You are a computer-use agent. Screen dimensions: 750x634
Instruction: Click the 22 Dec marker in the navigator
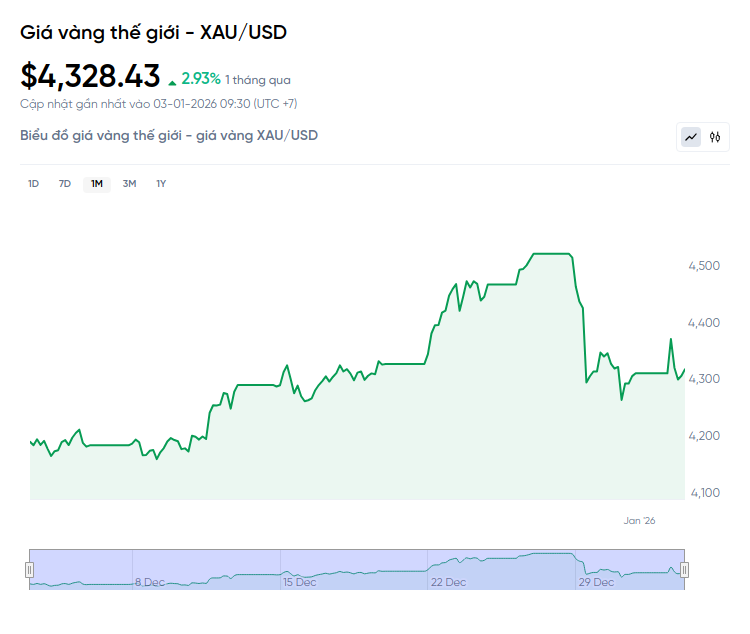449,582
